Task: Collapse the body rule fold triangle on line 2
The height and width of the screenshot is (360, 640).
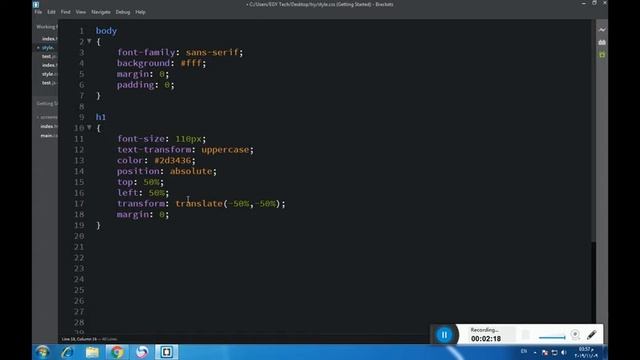Action: [89, 41]
